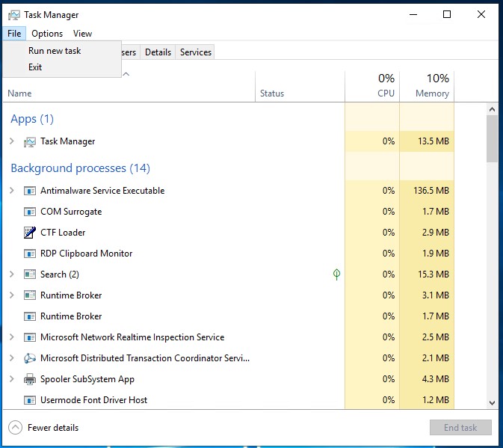The width and height of the screenshot is (503, 448).
Task: Expand the Task Manager app row
Action: point(12,141)
